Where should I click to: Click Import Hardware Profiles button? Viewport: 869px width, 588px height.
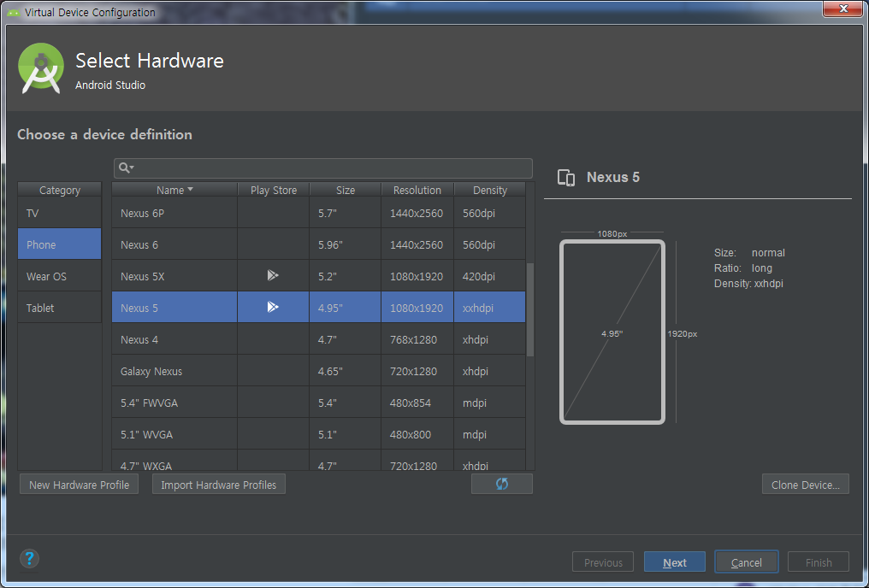pyautogui.click(x=219, y=485)
